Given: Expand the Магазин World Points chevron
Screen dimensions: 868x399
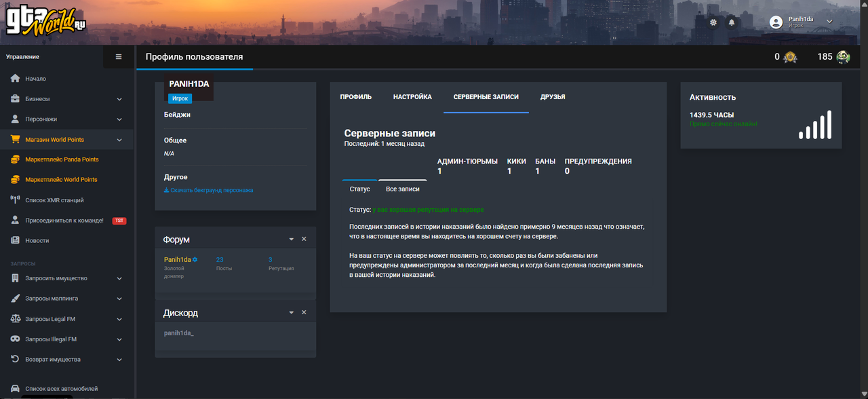Looking at the screenshot, I should 119,140.
